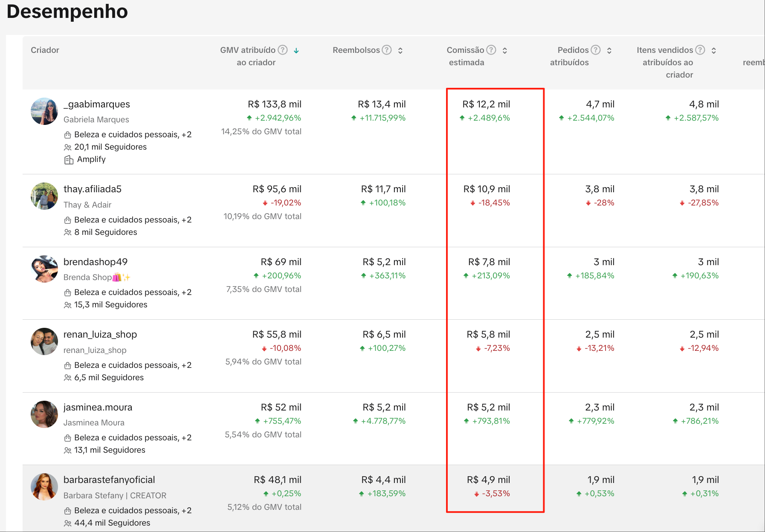This screenshot has height=532, width=765.
Task: Open creator brendashop49
Action: [x=96, y=262]
